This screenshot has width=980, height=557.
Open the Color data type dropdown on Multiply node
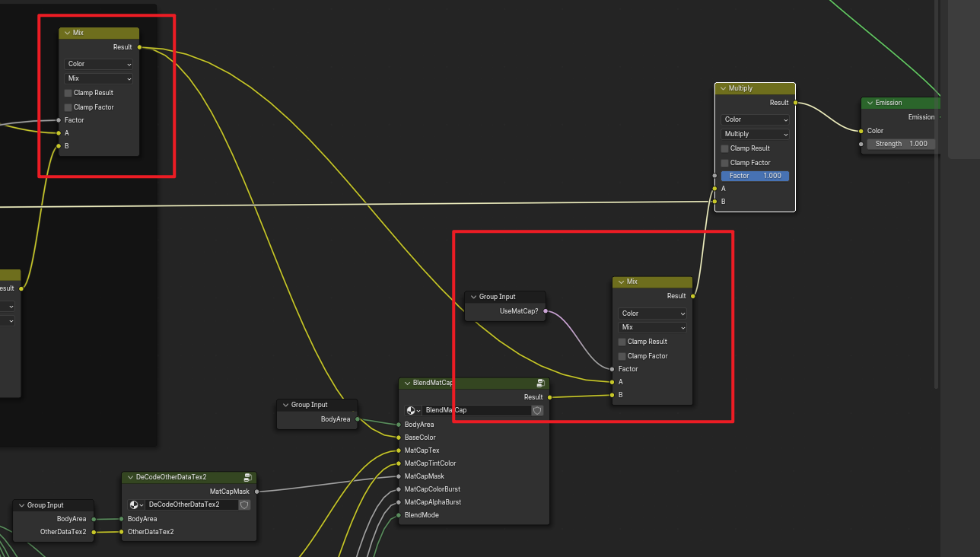[x=755, y=119]
